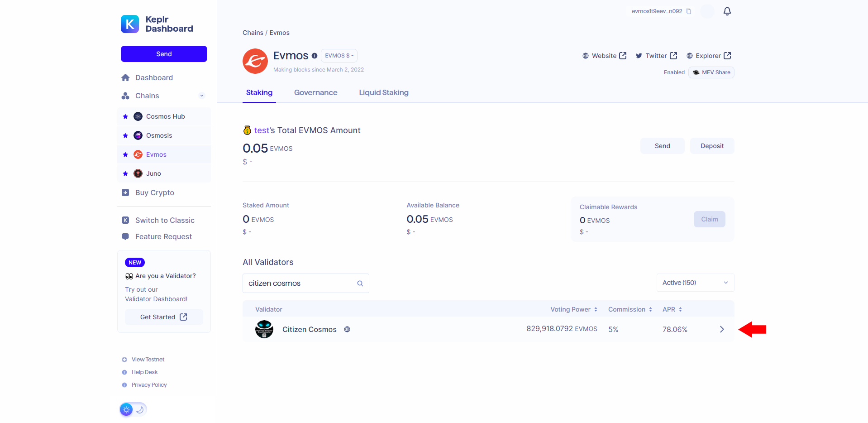Click the Chains sidebar icon

pos(125,96)
